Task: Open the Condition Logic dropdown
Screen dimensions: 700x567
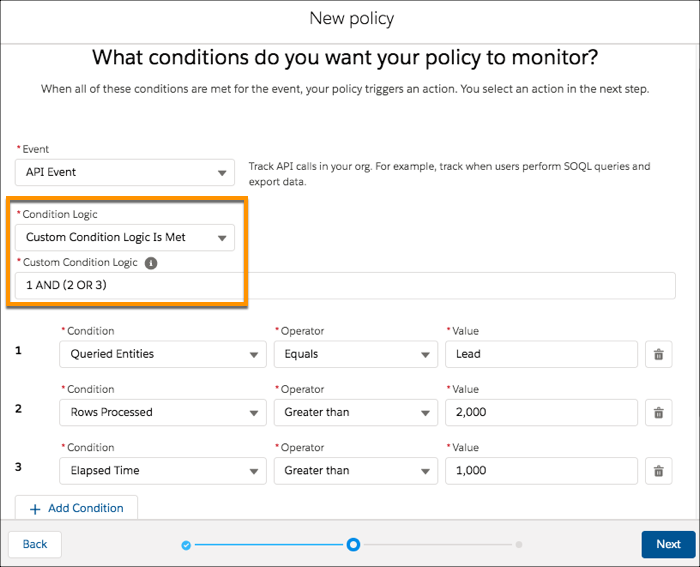Action: [125, 238]
